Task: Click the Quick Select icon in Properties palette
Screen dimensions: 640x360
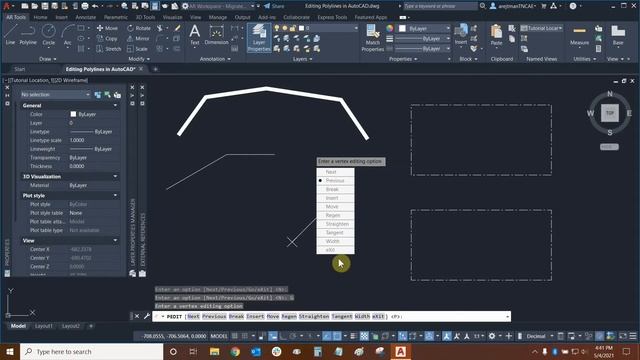Action: click(x=117, y=95)
